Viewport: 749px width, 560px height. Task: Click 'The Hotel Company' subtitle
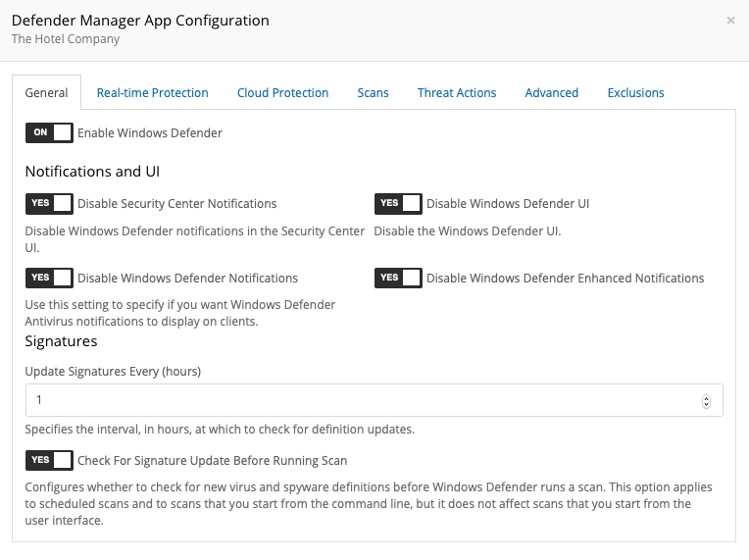(x=66, y=38)
